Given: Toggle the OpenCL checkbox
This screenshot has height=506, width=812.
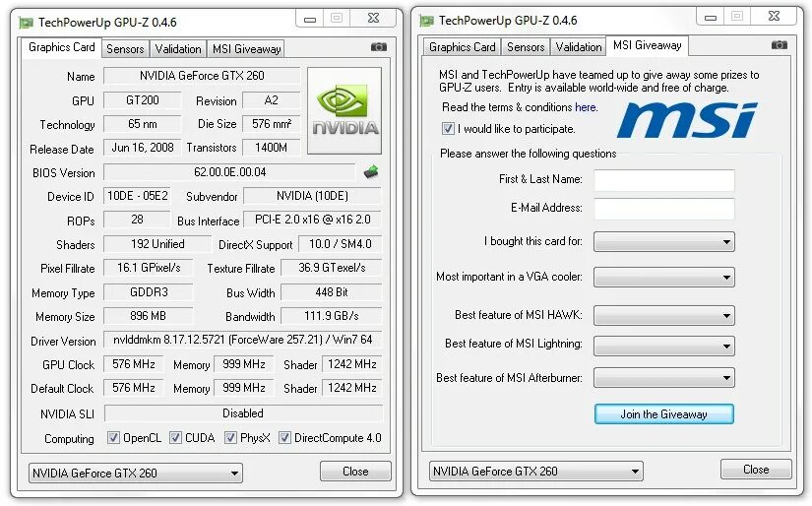Looking at the screenshot, I should click(x=113, y=438).
